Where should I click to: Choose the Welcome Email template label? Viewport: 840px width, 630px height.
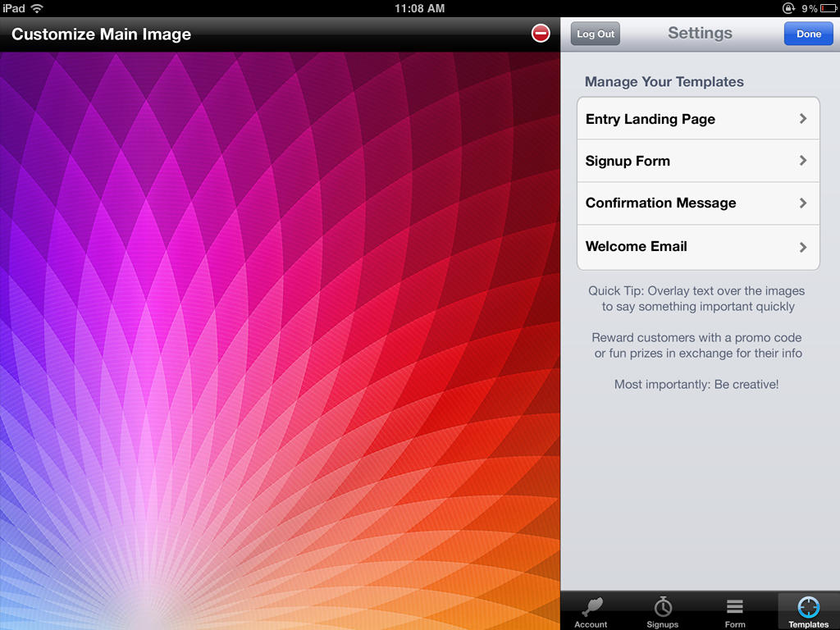coord(636,246)
